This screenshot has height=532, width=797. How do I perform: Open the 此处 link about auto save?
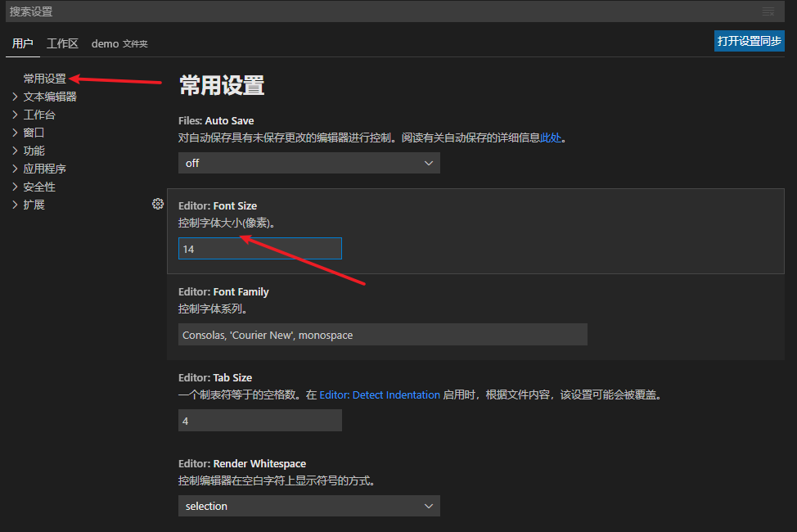pos(552,138)
